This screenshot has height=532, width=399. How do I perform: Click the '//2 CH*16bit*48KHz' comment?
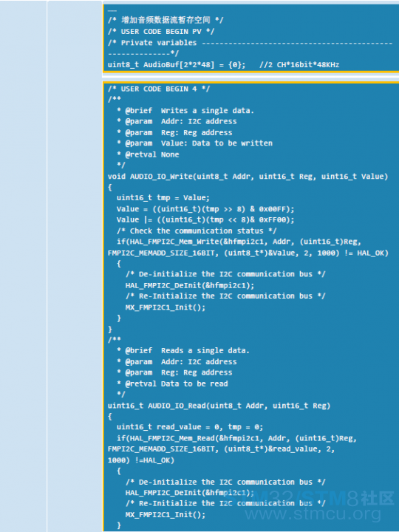coord(299,65)
